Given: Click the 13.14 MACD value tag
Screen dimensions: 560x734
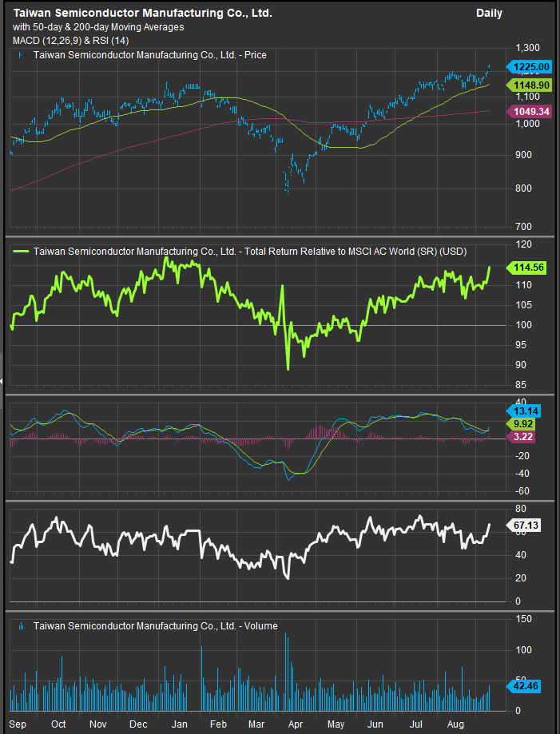Looking at the screenshot, I should click(x=529, y=411).
